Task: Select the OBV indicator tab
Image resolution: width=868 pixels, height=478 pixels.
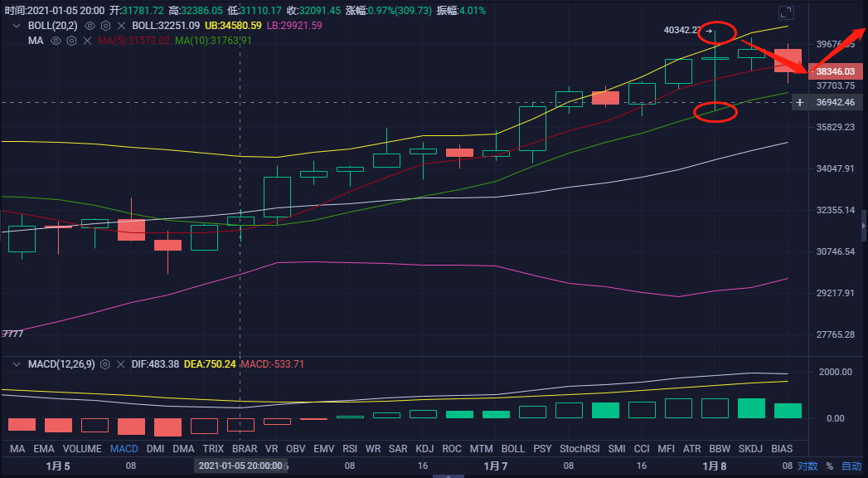Action: pos(296,449)
